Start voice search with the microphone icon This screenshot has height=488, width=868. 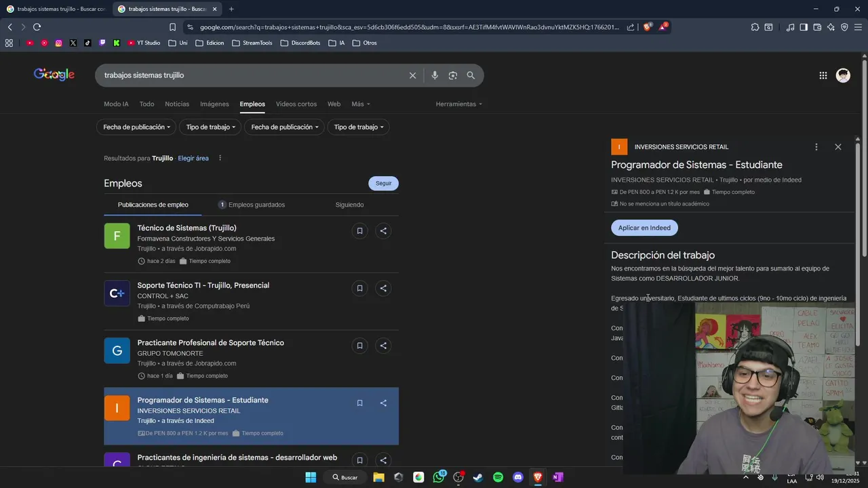tap(435, 75)
